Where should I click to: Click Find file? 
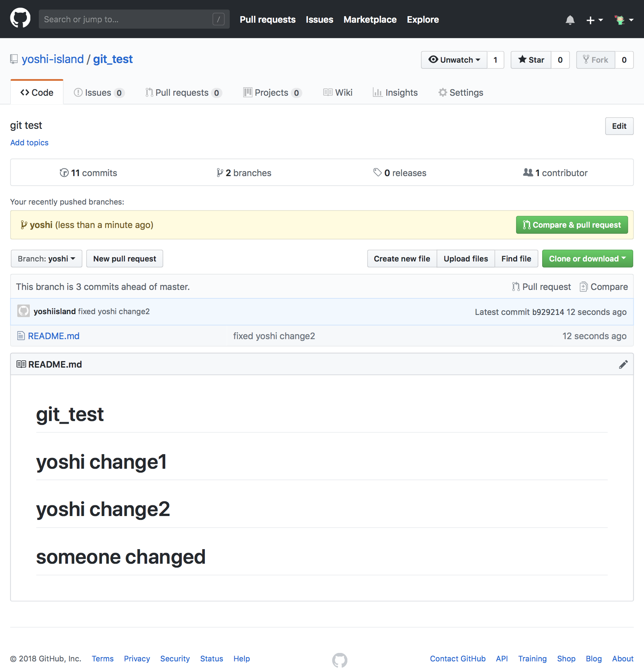click(x=516, y=259)
